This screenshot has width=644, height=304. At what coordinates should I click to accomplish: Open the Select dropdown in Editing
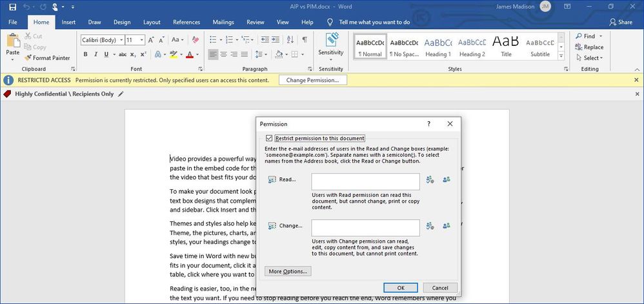coord(589,58)
